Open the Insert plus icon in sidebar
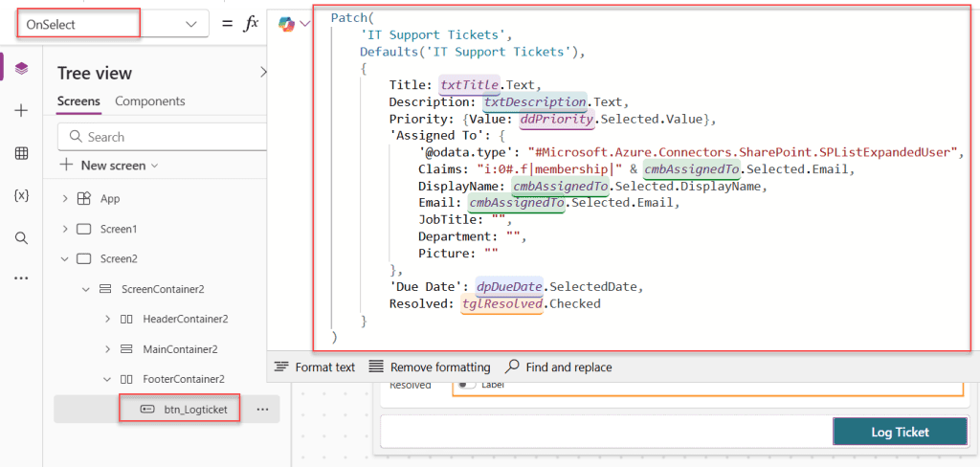This screenshot has width=980, height=467. (x=21, y=111)
